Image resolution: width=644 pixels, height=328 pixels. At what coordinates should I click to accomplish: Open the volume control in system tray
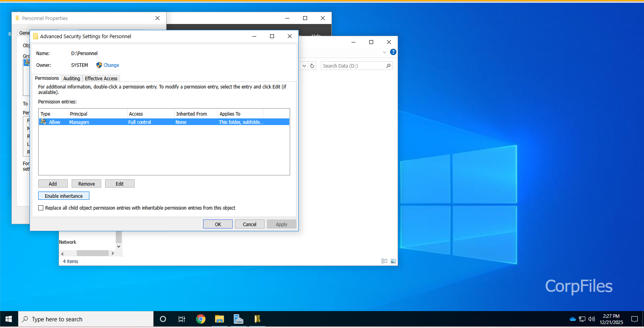pos(591,319)
